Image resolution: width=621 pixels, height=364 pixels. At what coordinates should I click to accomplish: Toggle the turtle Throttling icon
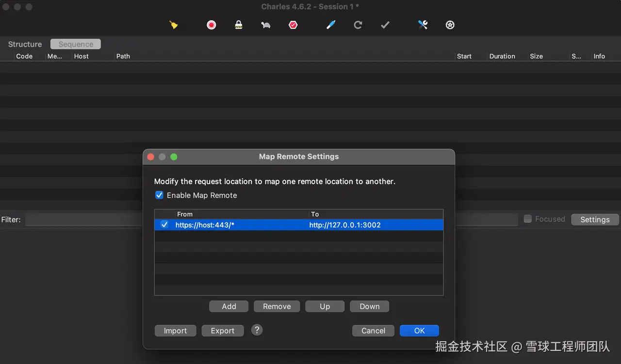click(x=266, y=25)
